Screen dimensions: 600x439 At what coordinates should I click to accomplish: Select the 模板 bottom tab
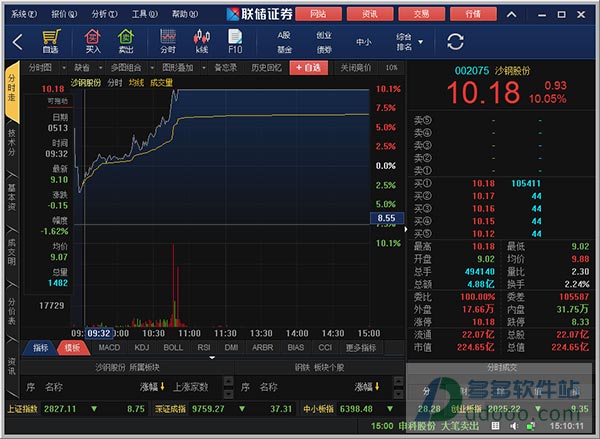pyautogui.click(x=73, y=348)
